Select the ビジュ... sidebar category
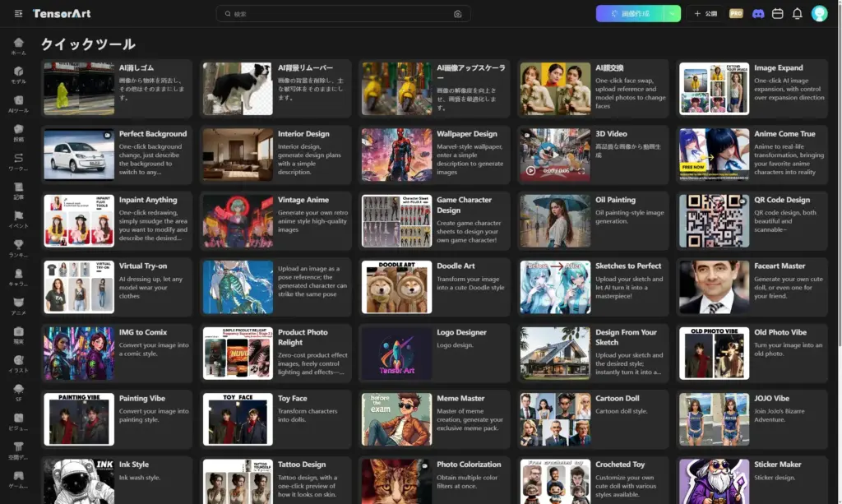 click(18, 423)
